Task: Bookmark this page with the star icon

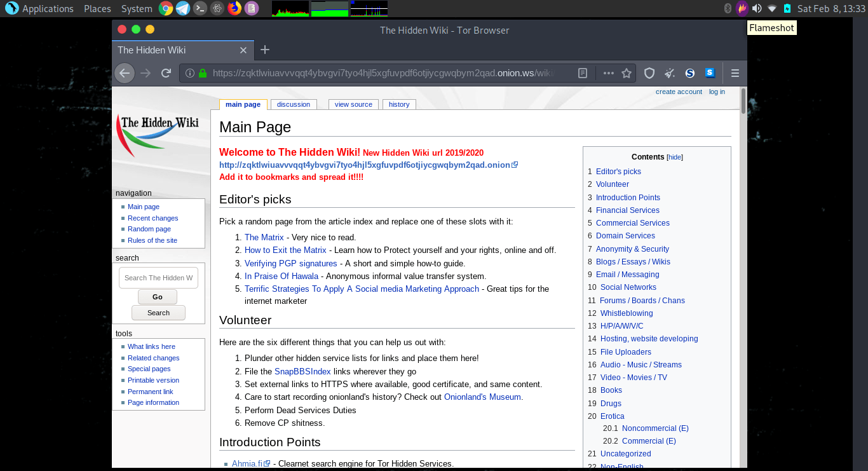Action: (x=627, y=73)
